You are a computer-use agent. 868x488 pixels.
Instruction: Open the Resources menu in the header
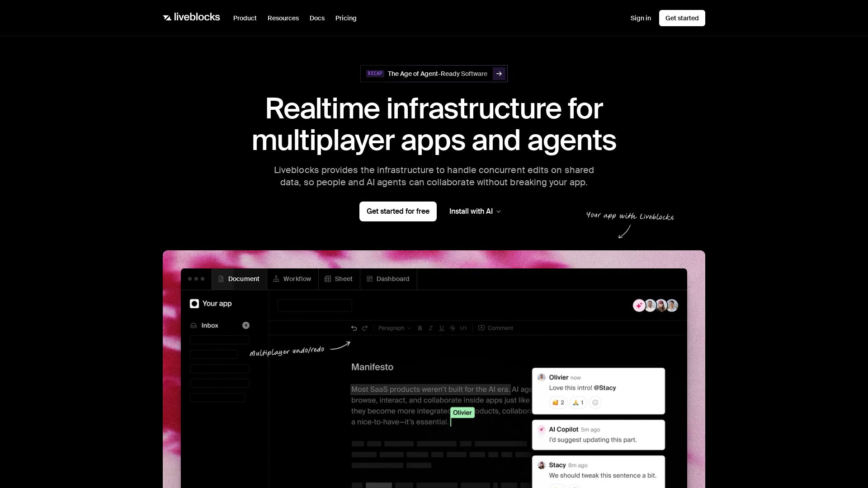coord(283,18)
